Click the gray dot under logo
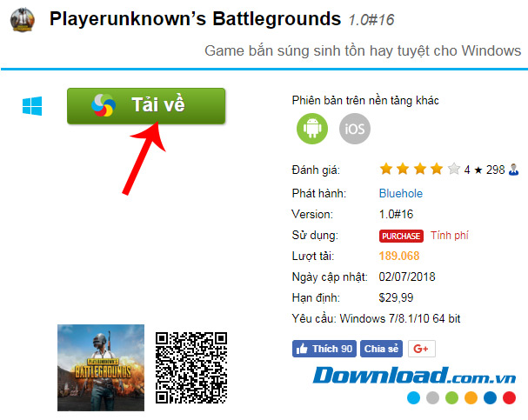Viewport: 528px width, 420px height. point(432,397)
